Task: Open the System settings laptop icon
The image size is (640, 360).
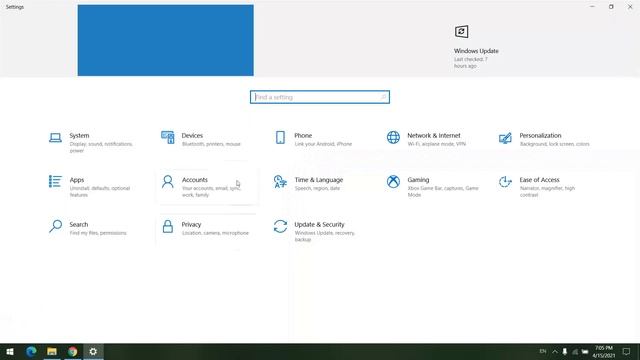Action: (x=56, y=138)
